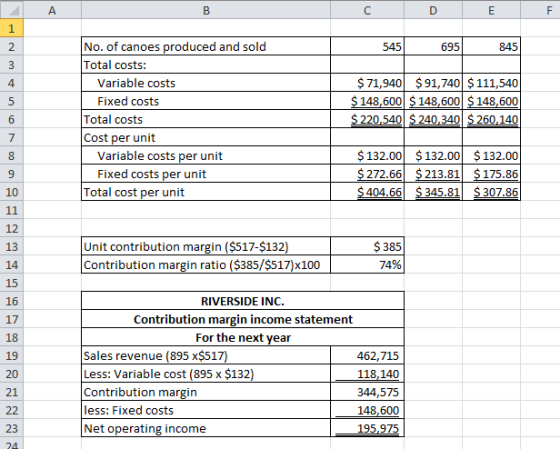Click 'Sales revenue (895 x$517)' label cell
The image size is (560, 449).
tap(206, 355)
